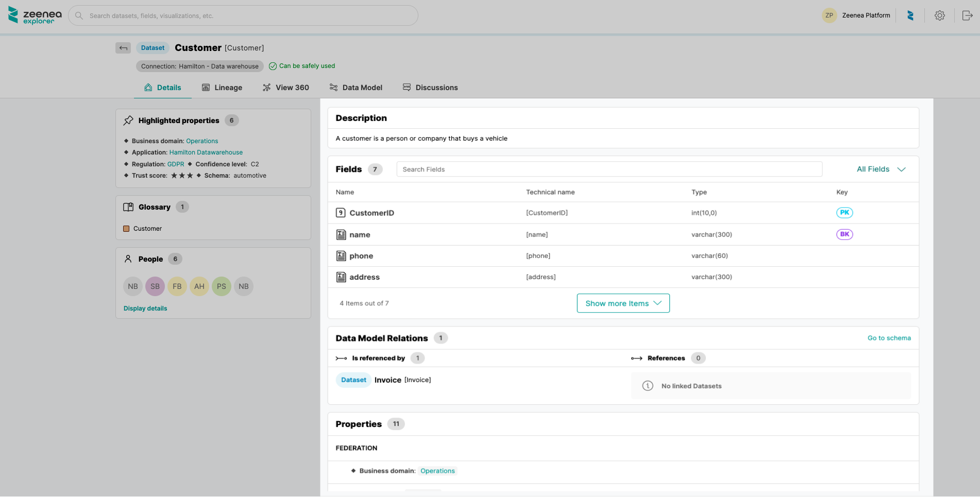
Task: Click the name field type icon
Action: pos(341,235)
